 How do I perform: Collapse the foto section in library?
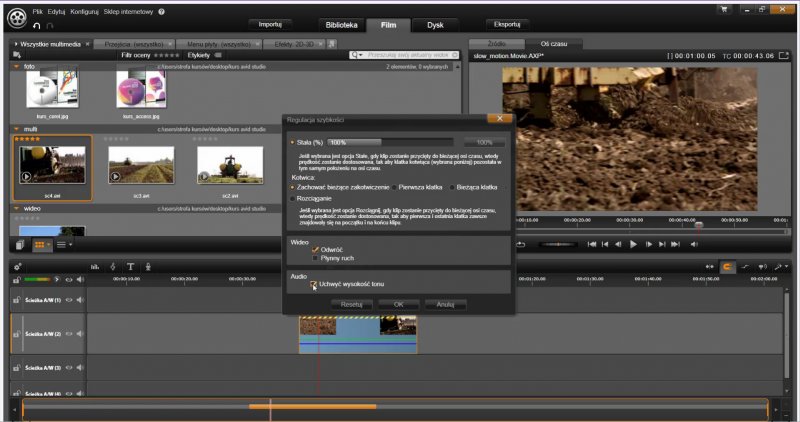pos(17,66)
